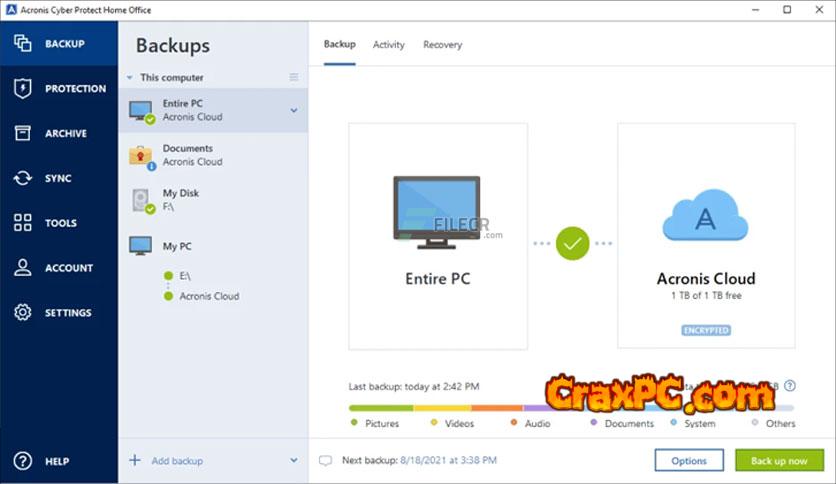
Task: Click the Acronis app logo in title bar
Action: tap(11, 10)
